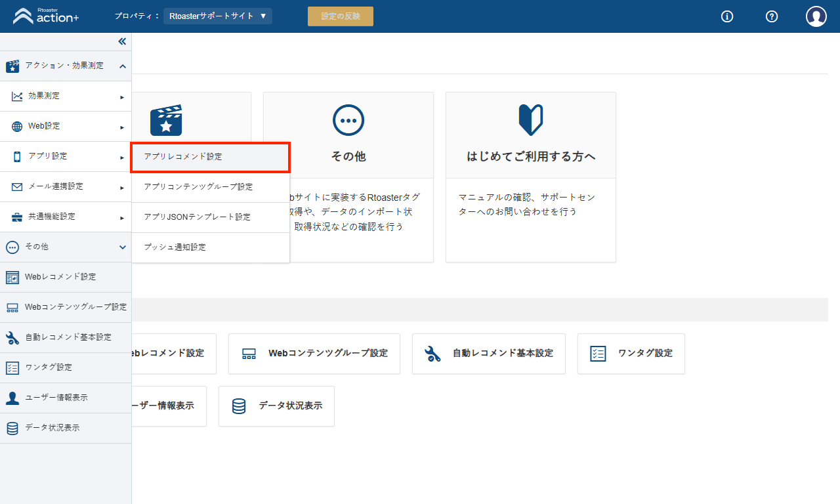Screen dimensions: 840x504
Task: Click the clapperboard icon beside アクション・効果測定
Action: [x=12, y=66]
